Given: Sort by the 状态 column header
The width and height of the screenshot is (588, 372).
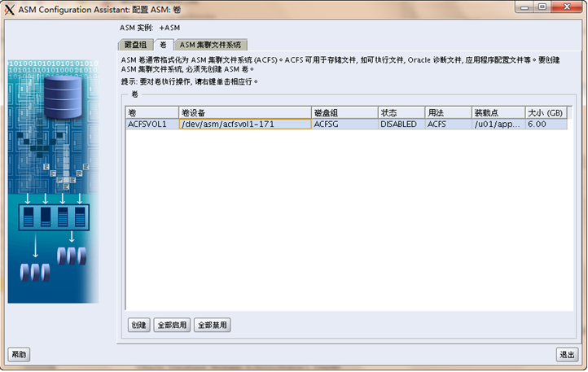Looking at the screenshot, I should (x=402, y=113).
